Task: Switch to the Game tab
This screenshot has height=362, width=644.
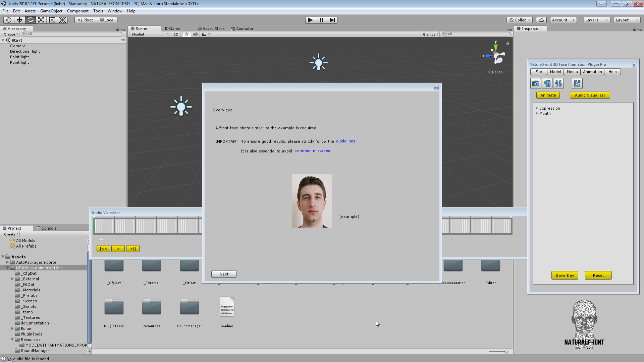Action: coord(172,28)
